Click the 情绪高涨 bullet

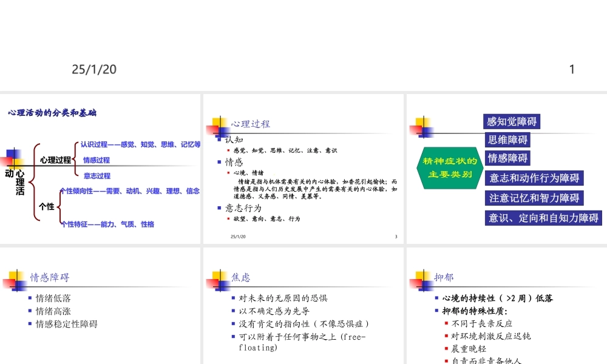pyautogui.click(x=53, y=311)
